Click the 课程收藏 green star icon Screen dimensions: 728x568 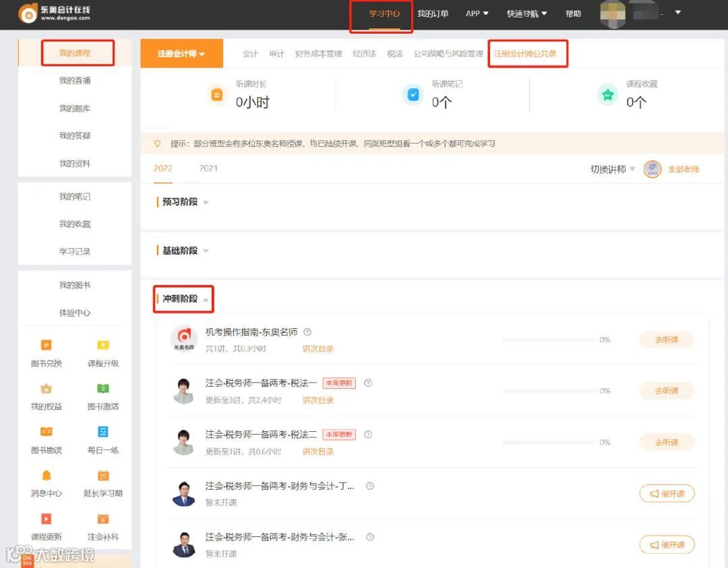point(607,94)
